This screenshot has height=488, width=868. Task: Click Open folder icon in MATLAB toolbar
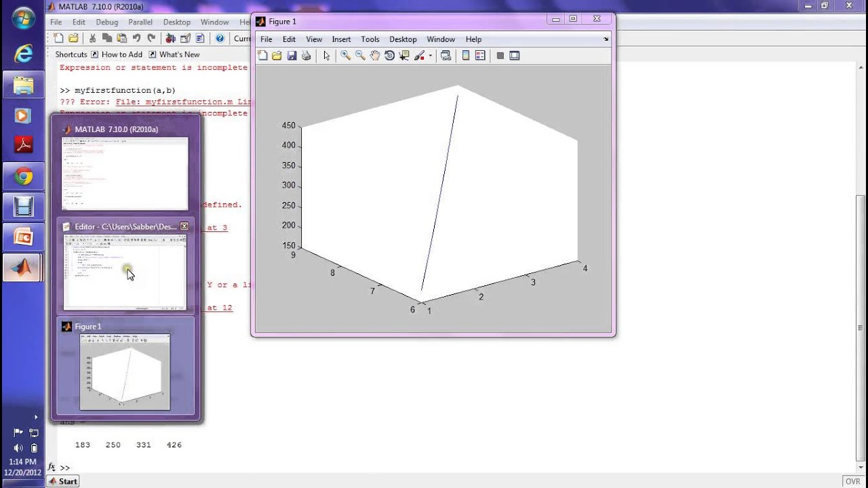click(73, 38)
